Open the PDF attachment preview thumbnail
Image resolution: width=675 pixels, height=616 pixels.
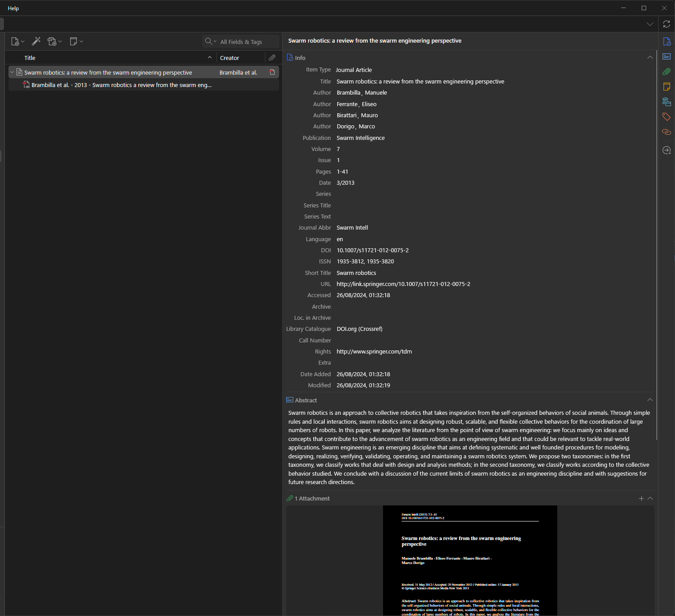470,560
